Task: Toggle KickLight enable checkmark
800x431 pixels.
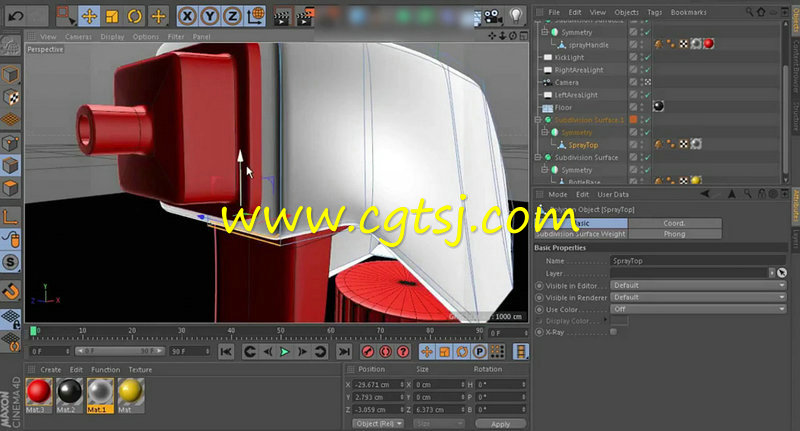Action: (647, 57)
